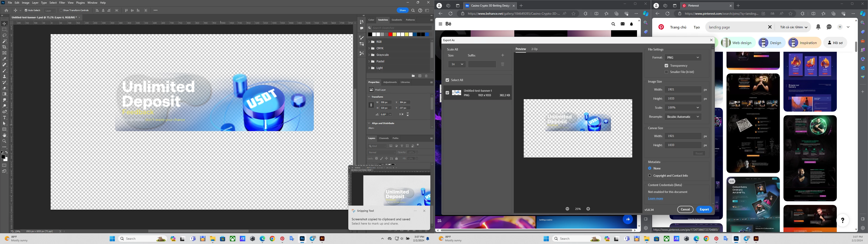Select the Eyedropper tool
868x244 pixels.
[x=4, y=59]
